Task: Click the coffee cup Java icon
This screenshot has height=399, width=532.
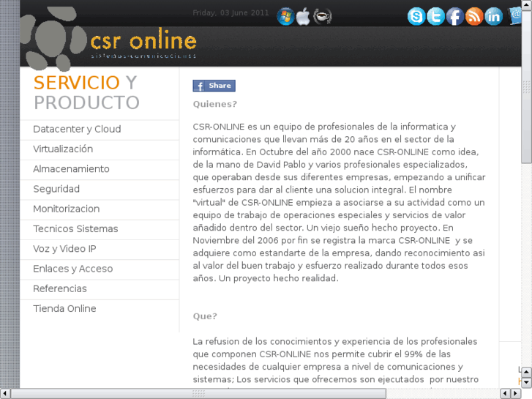Action: [322, 16]
